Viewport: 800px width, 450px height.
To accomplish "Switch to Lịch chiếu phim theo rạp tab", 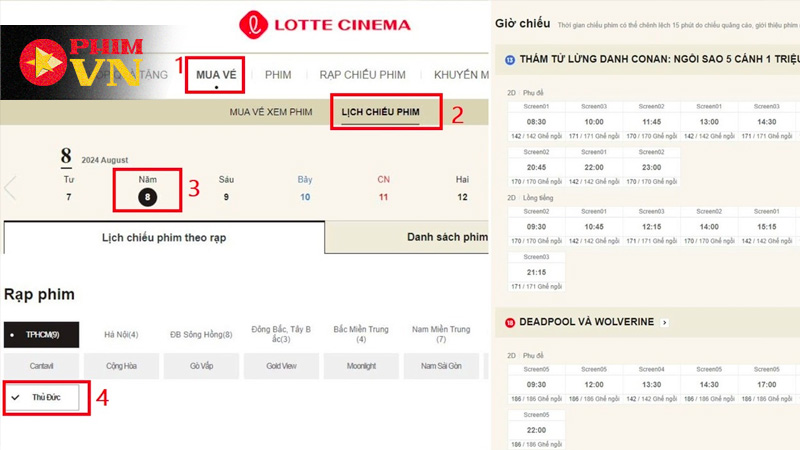I will tap(164, 237).
